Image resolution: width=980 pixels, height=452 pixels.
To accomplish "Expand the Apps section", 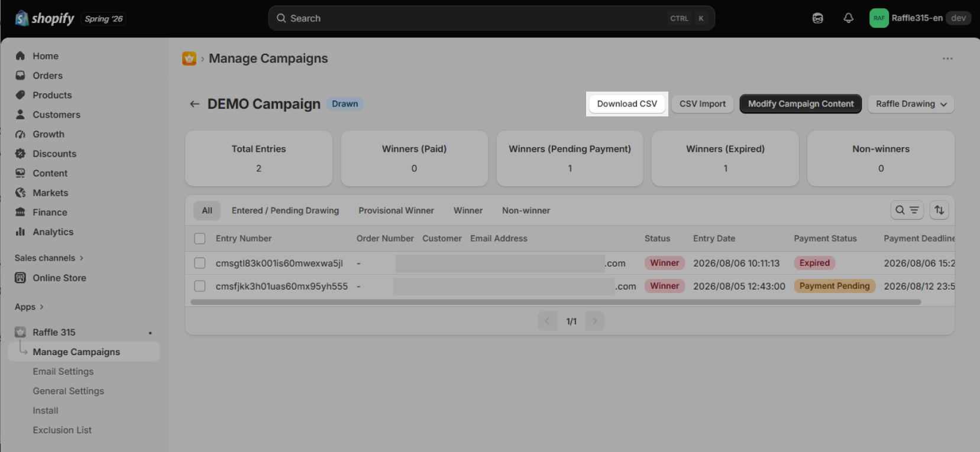I will (30, 307).
